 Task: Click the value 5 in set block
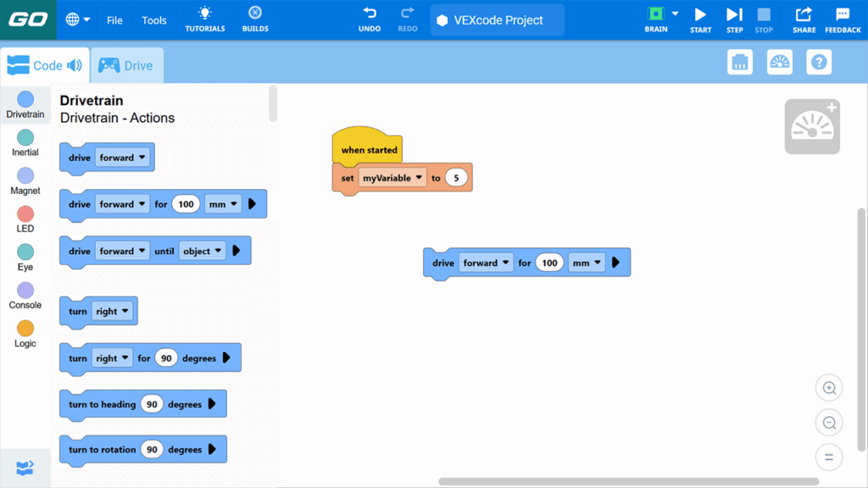456,178
